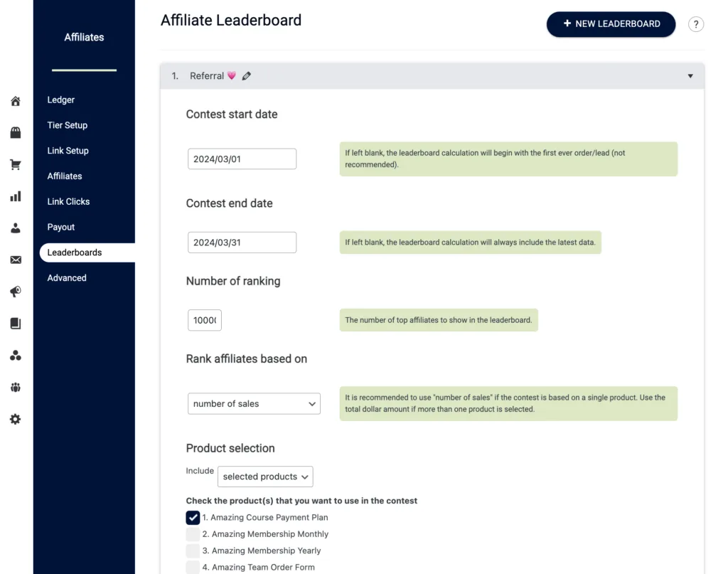Open the contacts person icon

(x=15, y=228)
